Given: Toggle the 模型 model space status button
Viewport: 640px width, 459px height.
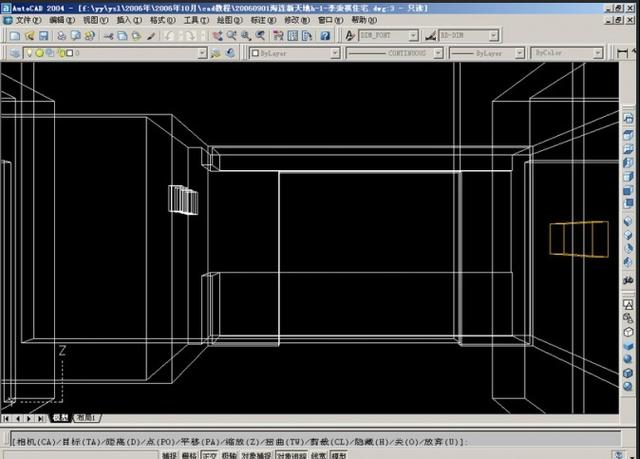Looking at the screenshot, I should (339, 455).
